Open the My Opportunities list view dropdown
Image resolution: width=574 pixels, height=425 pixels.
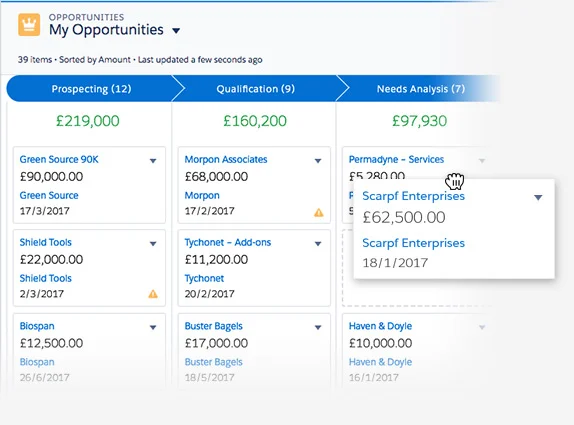pos(176,30)
